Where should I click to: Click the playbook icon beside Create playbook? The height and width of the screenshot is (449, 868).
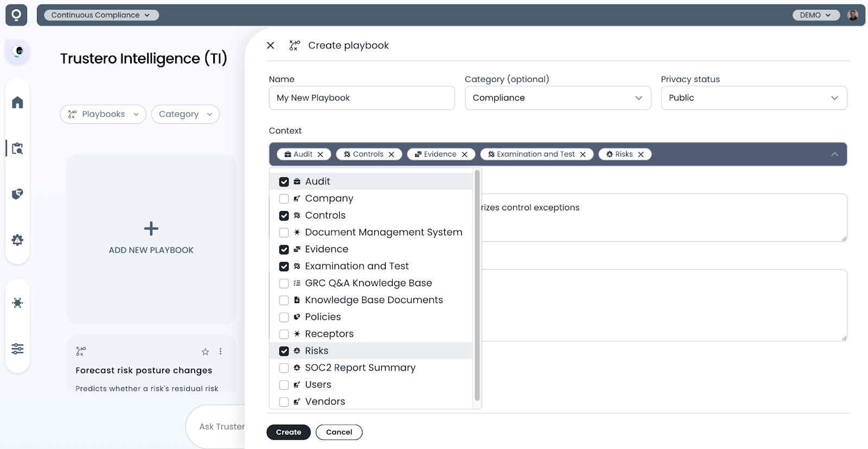pyautogui.click(x=295, y=46)
